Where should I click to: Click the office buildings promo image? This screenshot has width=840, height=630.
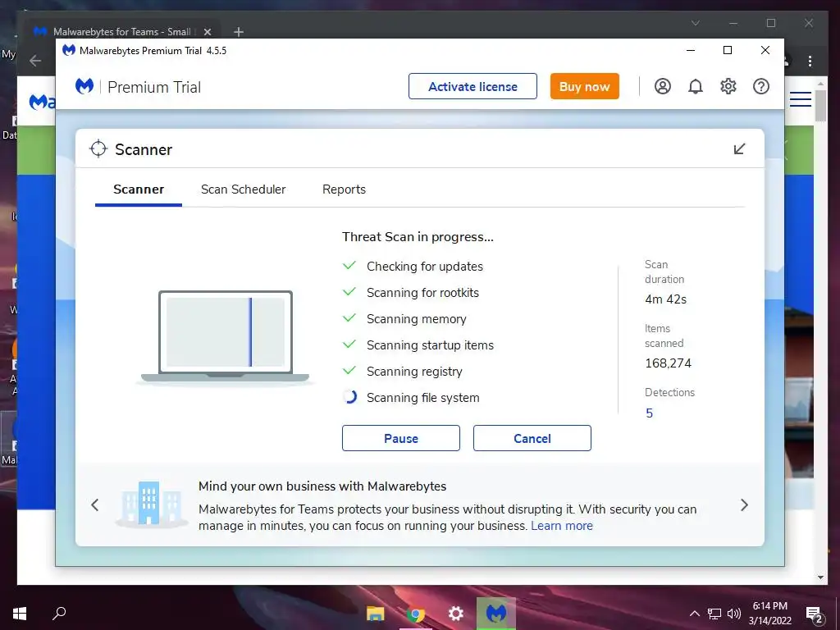coord(150,504)
